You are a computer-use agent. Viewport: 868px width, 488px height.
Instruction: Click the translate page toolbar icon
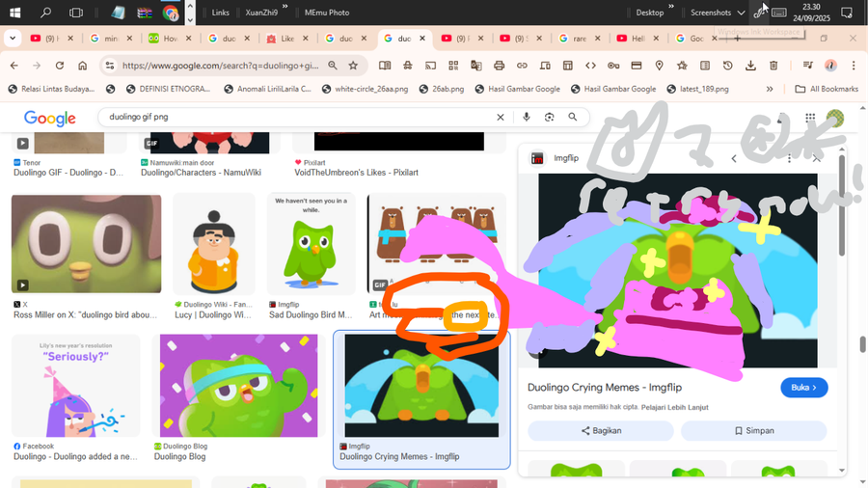click(476, 66)
